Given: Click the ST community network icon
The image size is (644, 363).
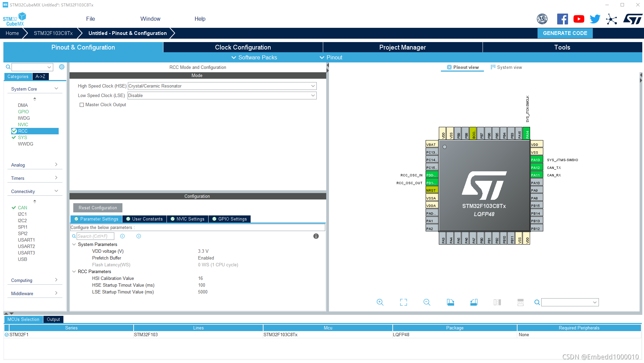Looking at the screenshot, I should coord(611,19).
